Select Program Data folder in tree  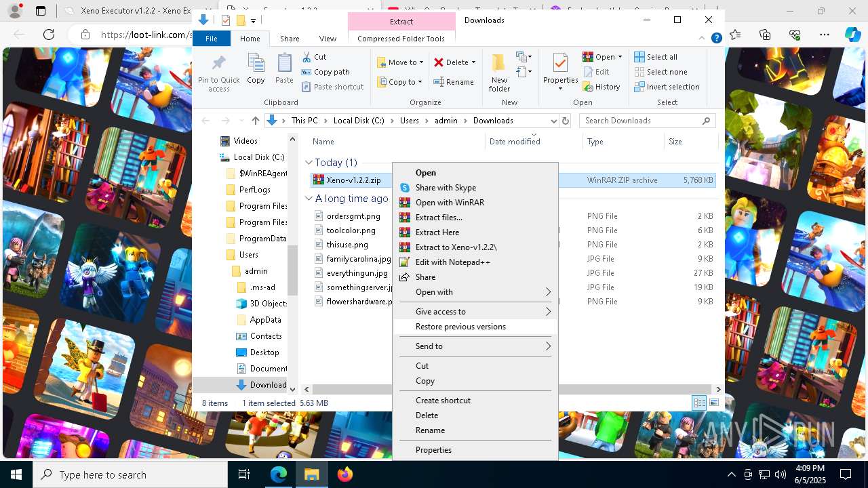[x=262, y=239]
